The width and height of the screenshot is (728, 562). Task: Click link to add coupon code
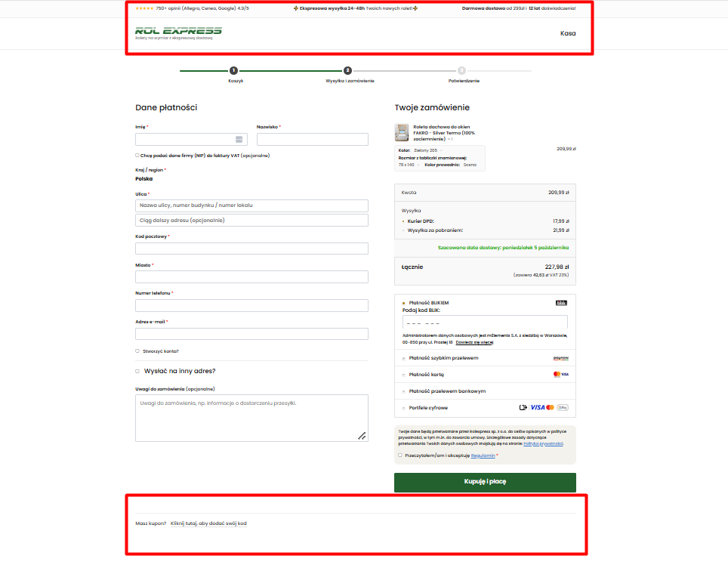pyautogui.click(x=208, y=523)
